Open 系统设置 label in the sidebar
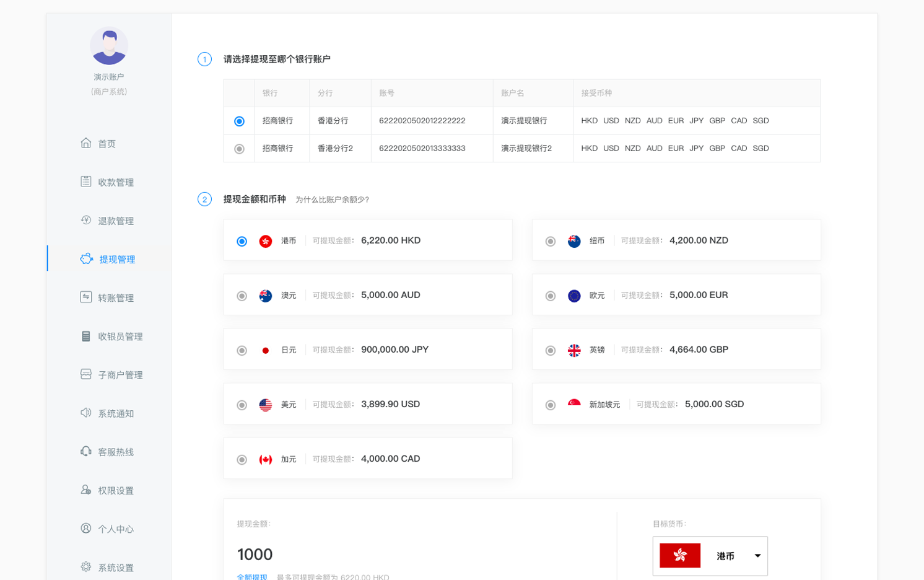The width and height of the screenshot is (924, 580). [116, 567]
